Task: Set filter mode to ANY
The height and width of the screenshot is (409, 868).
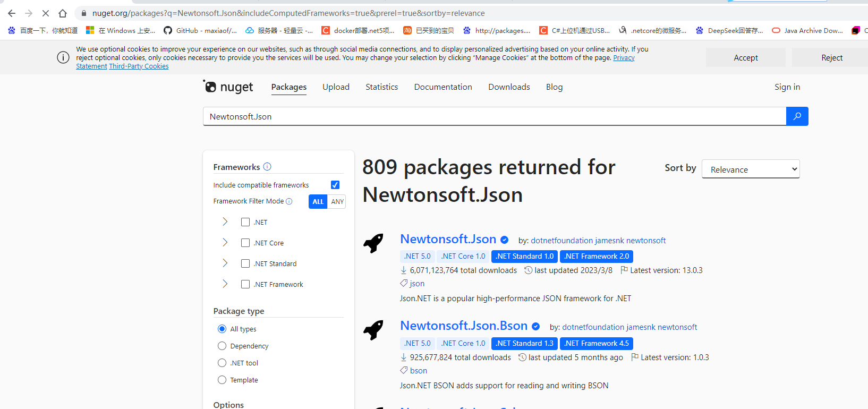Action: tap(337, 201)
